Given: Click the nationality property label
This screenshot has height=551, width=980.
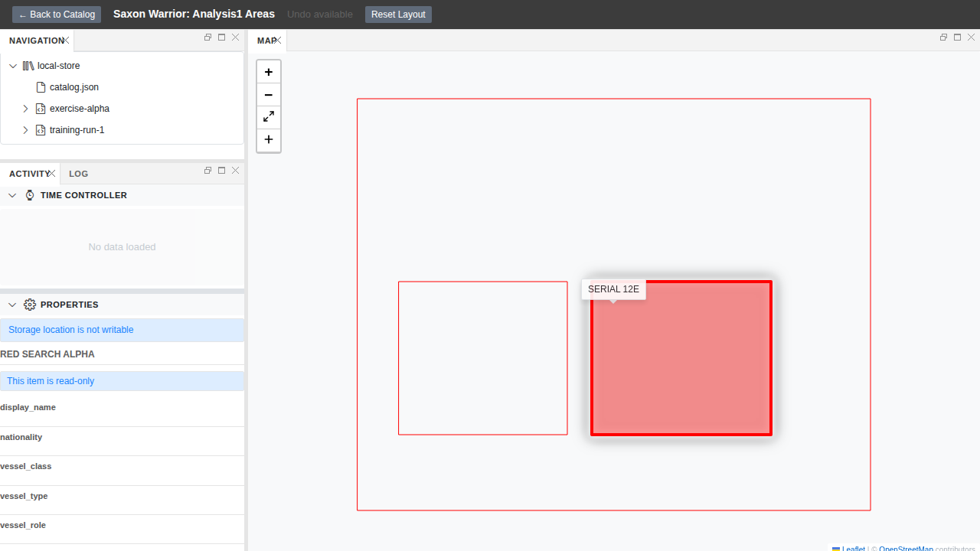Looking at the screenshot, I should (21, 437).
